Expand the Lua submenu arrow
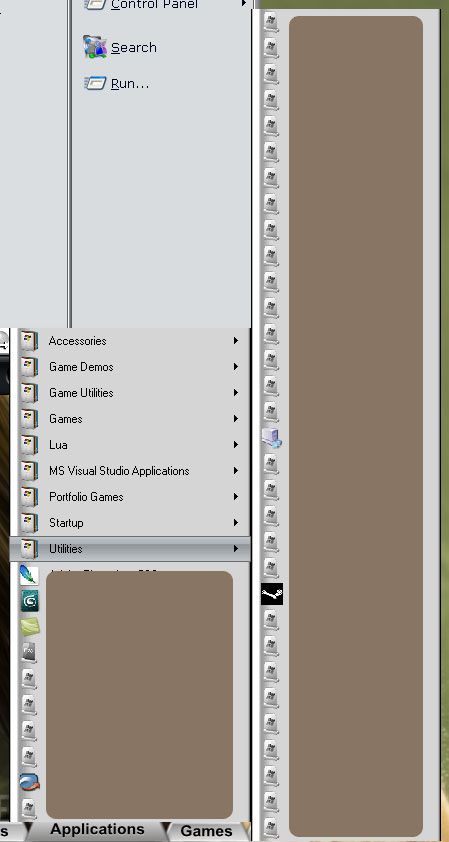The image size is (449, 842). 235,445
